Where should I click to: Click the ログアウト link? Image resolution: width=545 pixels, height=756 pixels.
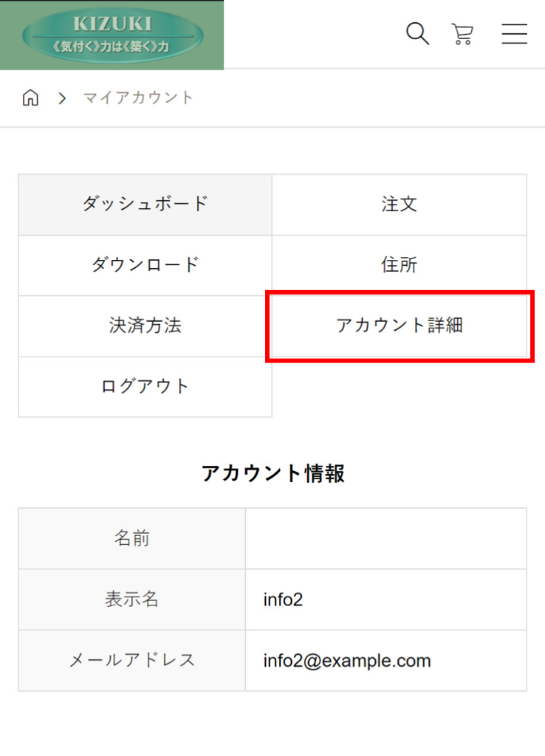pyautogui.click(x=145, y=387)
